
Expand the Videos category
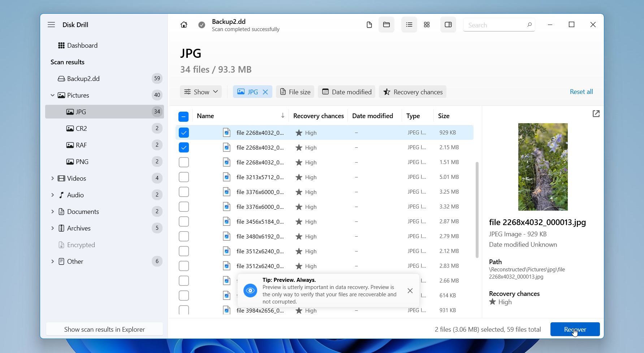(x=52, y=178)
